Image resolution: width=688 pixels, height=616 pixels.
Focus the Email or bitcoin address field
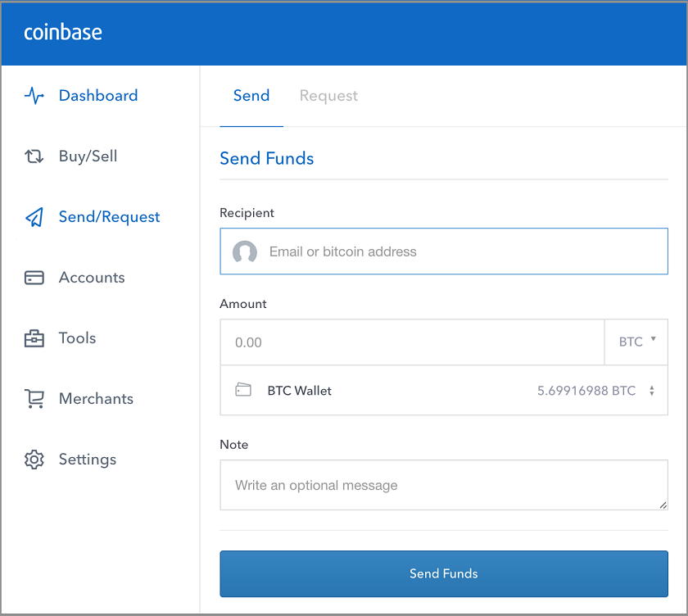pyautogui.click(x=444, y=251)
